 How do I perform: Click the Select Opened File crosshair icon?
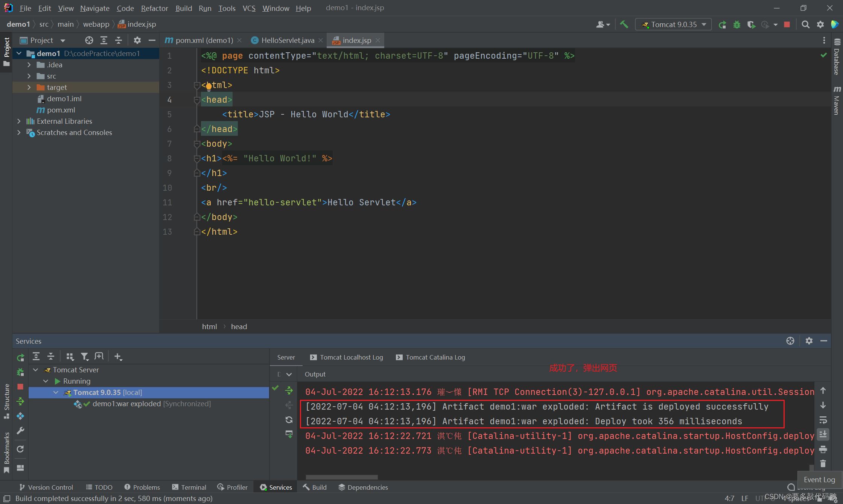pos(89,40)
